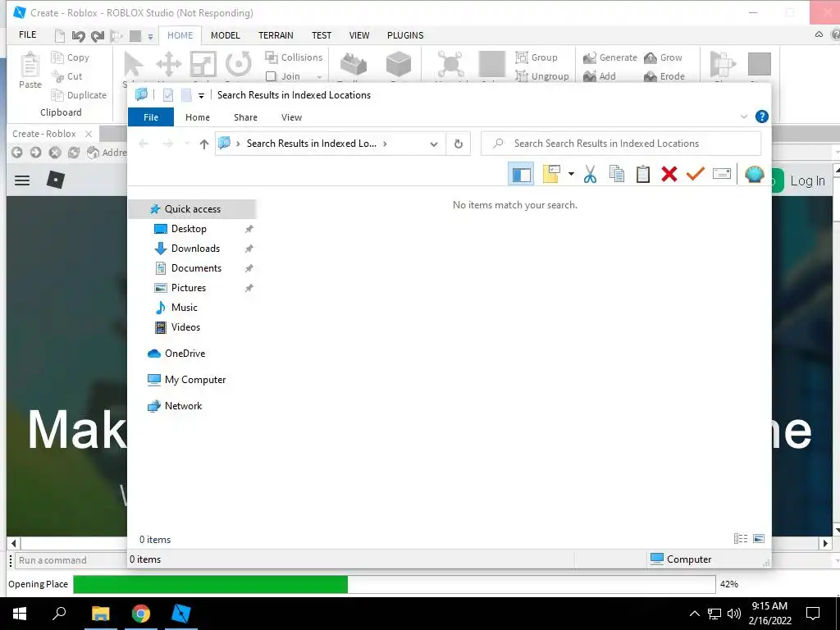The image size is (840, 630).
Task: Click Duplicate in Roblox Studio ribbon
Action: coord(79,95)
